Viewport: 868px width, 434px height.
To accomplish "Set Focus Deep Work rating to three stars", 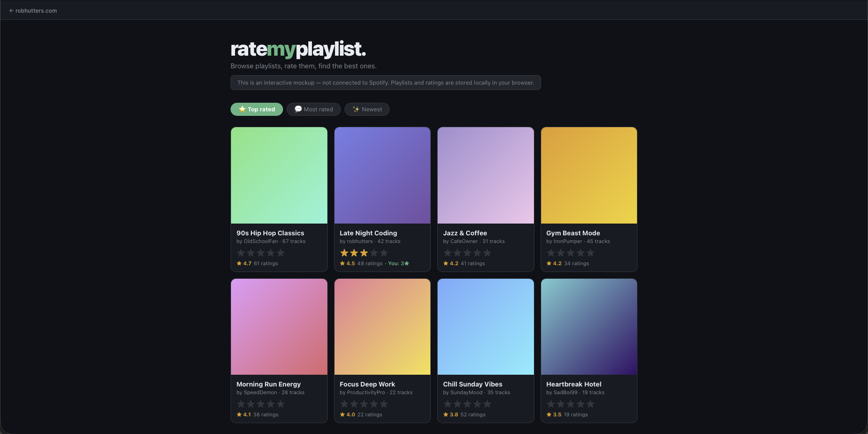I will click(364, 404).
